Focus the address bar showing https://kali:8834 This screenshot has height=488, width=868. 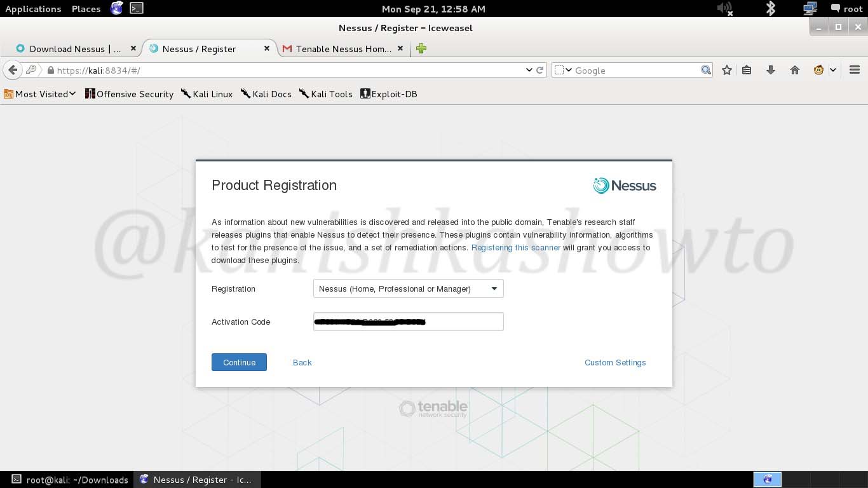click(x=286, y=71)
